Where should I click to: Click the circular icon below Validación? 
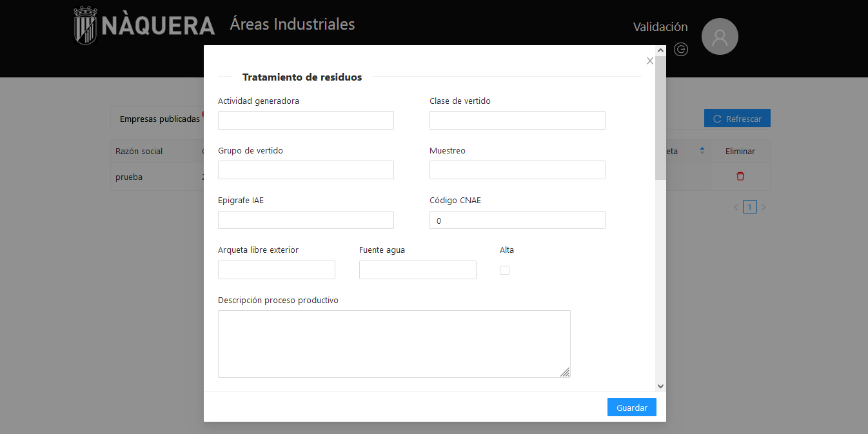(x=681, y=49)
